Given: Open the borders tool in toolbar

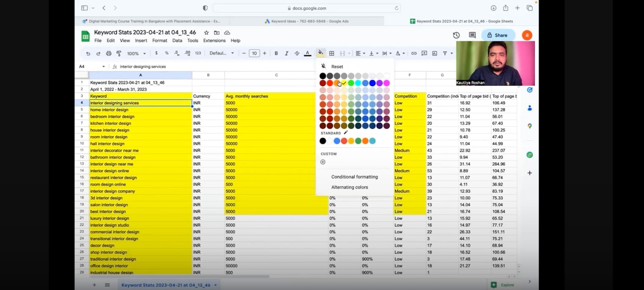Looking at the screenshot, I should 332,53.
